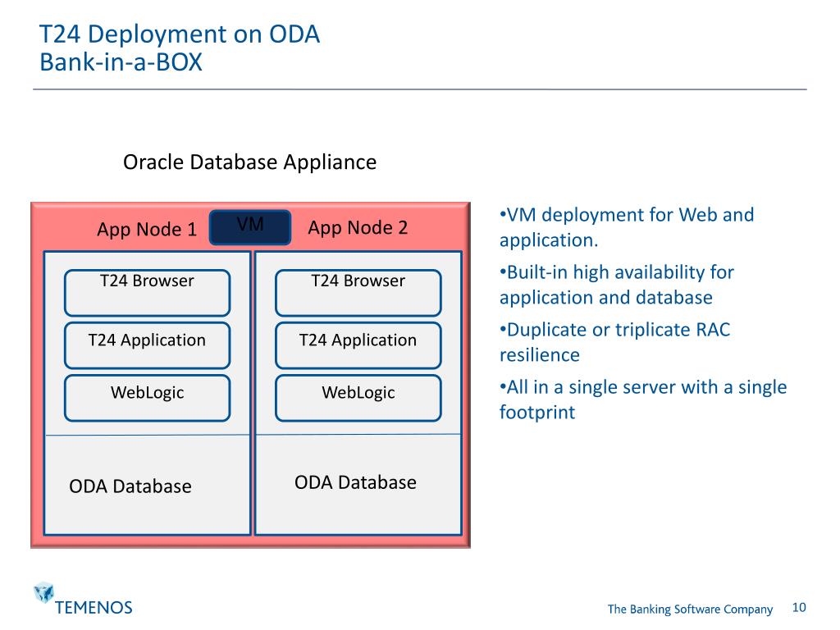Click ODA Database text under App Node 2
The image size is (840, 630).
coord(356,482)
